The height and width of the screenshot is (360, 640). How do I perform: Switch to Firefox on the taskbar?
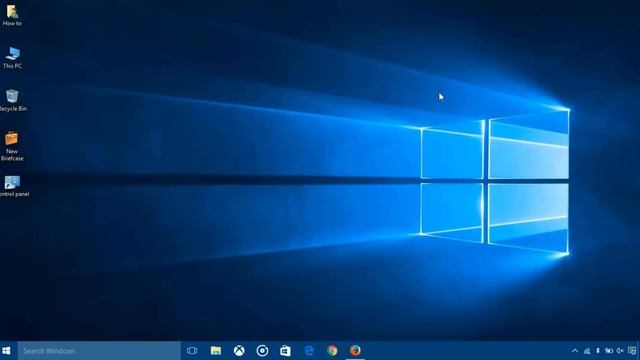point(356,351)
